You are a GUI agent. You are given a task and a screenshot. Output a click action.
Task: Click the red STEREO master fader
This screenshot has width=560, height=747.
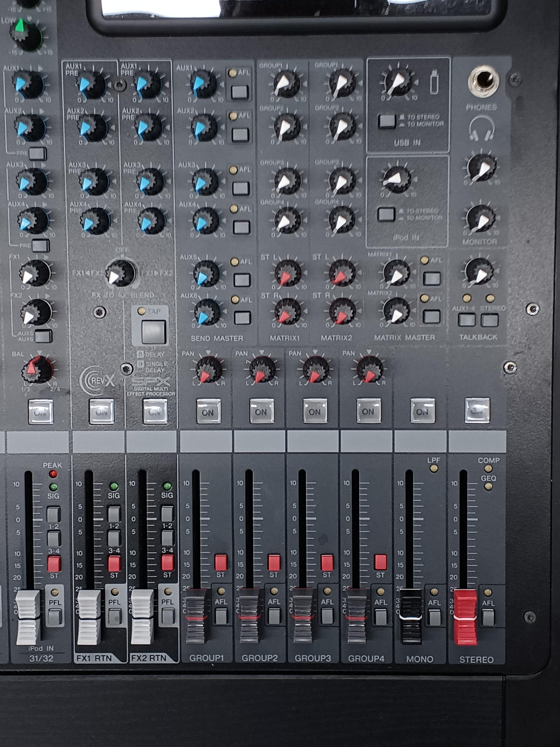(x=466, y=617)
